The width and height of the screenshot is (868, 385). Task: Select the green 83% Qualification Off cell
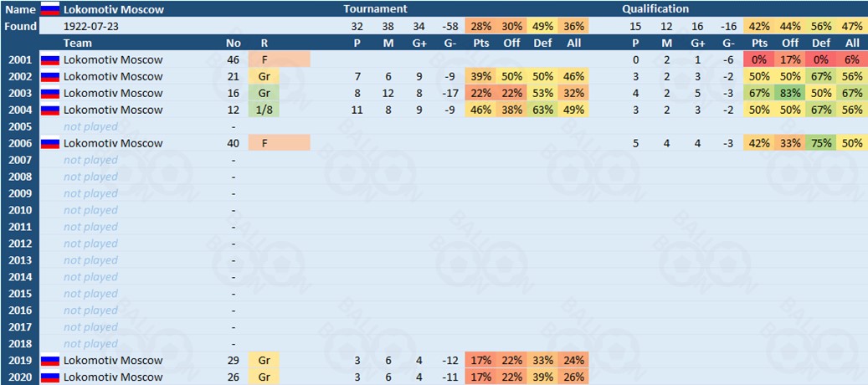point(791,93)
